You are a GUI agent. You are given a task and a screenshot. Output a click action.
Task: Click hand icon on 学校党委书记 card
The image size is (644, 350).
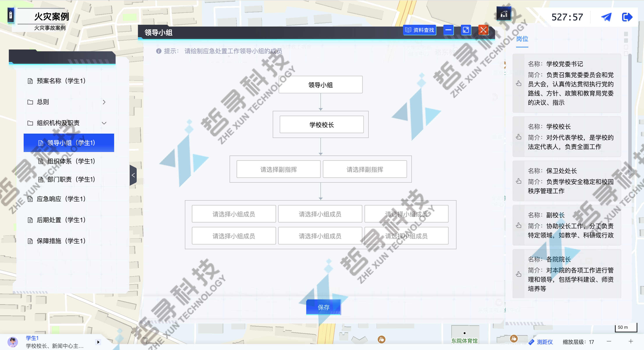pyautogui.click(x=519, y=83)
